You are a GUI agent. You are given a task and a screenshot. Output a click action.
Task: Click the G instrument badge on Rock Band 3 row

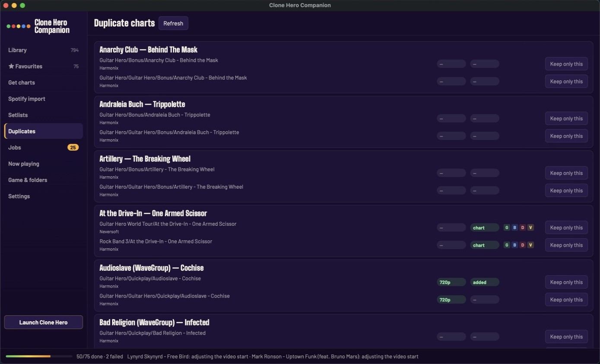507,245
